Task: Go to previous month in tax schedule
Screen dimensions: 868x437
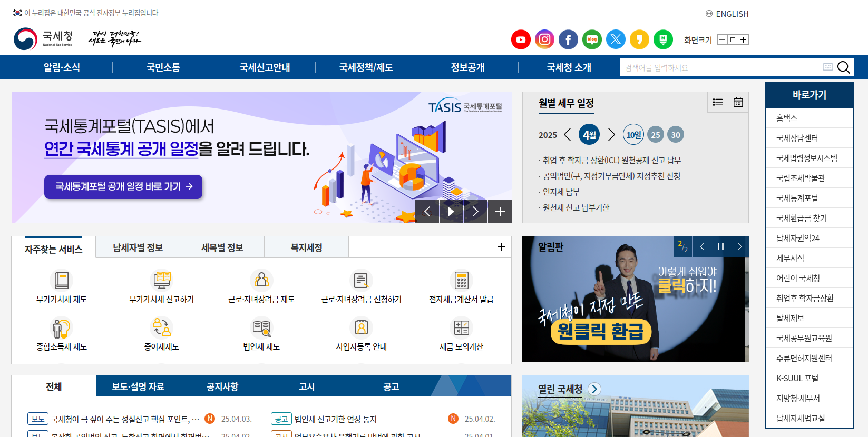Action: coord(568,135)
